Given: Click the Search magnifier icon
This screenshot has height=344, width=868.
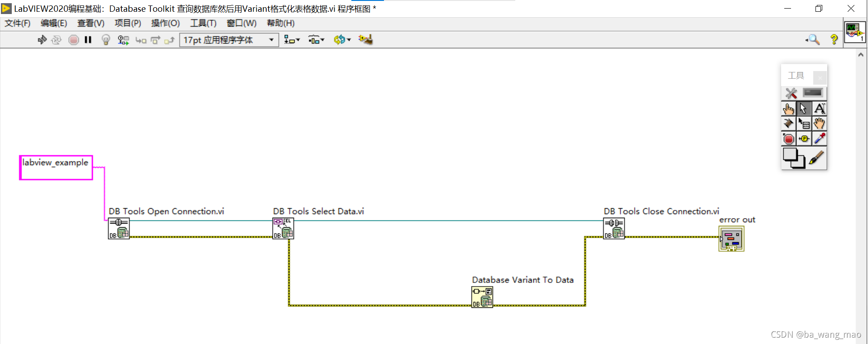Looking at the screenshot, I should (x=813, y=40).
